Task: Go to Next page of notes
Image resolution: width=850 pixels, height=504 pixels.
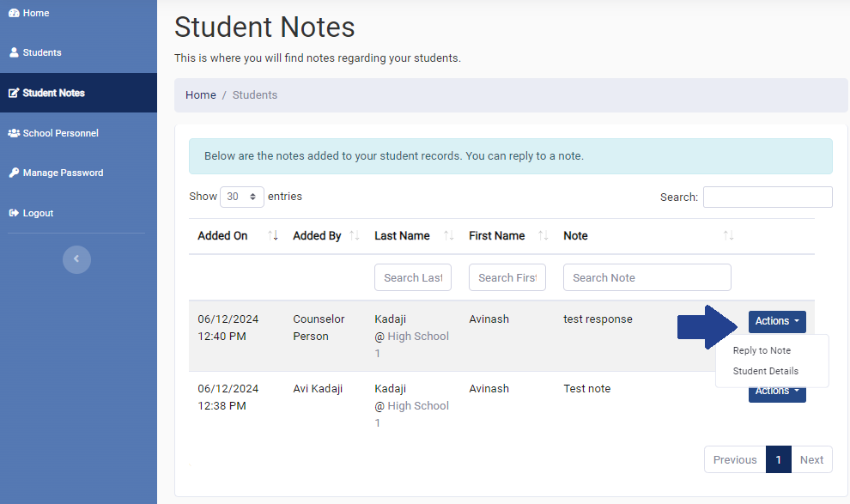Action: [x=811, y=459]
